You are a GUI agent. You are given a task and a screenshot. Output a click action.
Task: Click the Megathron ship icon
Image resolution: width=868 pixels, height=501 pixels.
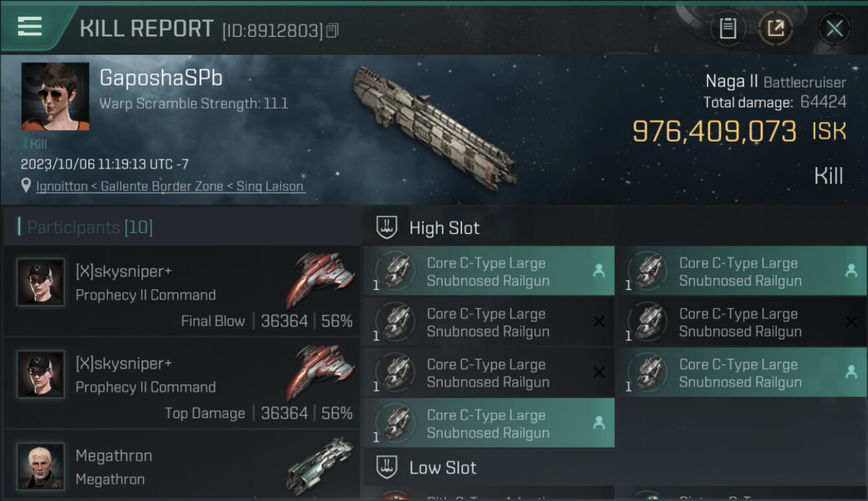[320, 466]
